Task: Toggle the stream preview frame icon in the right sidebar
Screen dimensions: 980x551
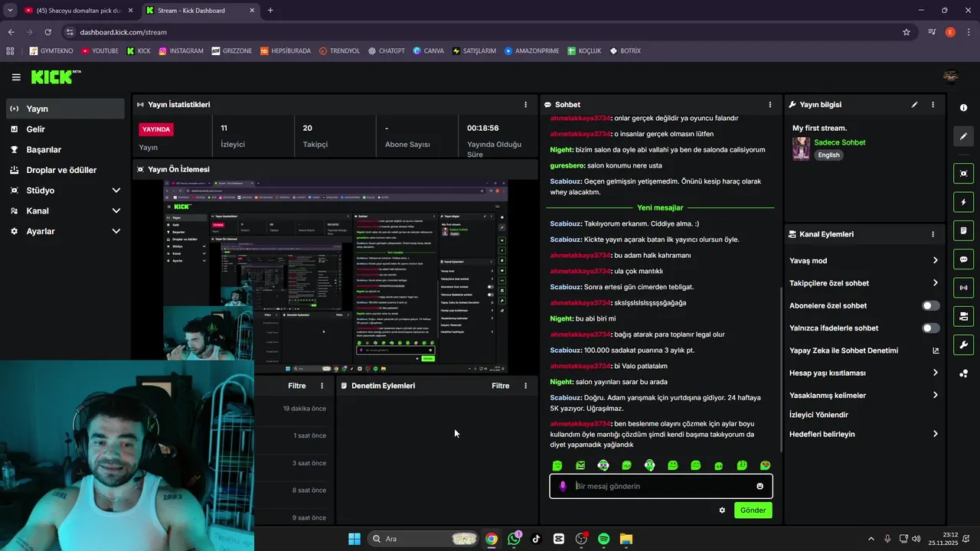Action: click(x=964, y=174)
